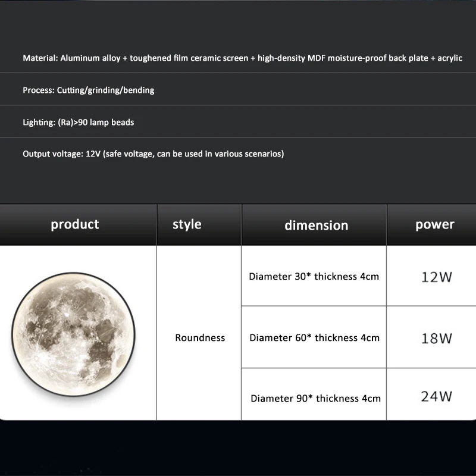The width and height of the screenshot is (476, 476).
Task: Click the 'Process: Cutting/grinding/bending' line
Action: (88, 90)
